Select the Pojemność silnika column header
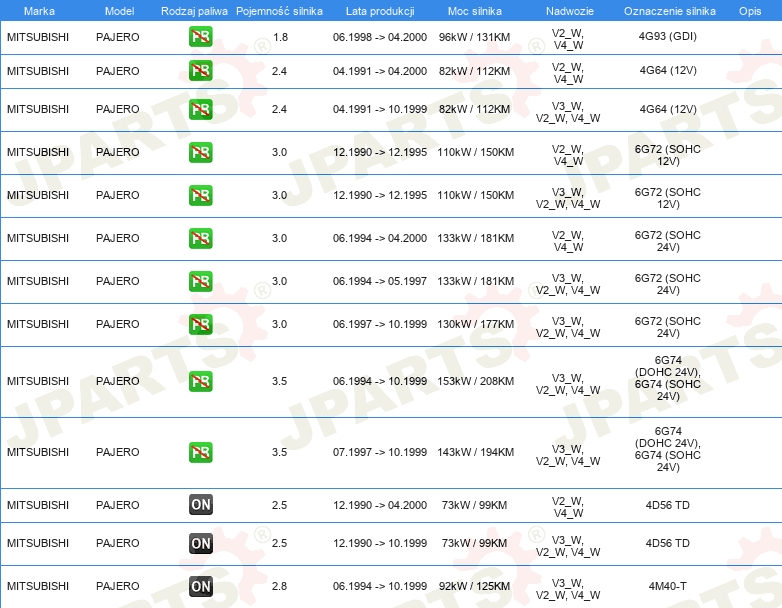The image size is (782, 608). 279,9
